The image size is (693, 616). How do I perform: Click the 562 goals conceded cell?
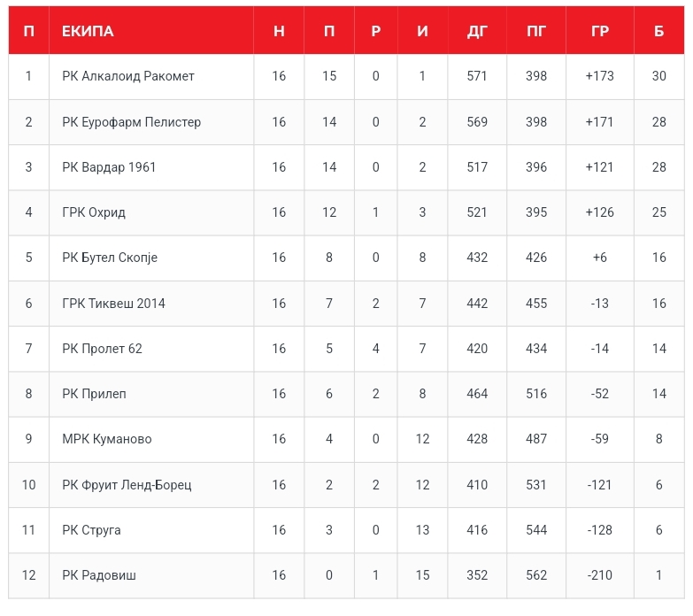(536, 575)
